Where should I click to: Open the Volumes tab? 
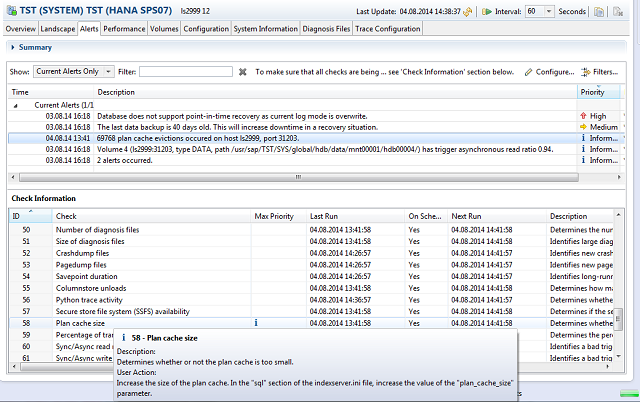pos(164,29)
